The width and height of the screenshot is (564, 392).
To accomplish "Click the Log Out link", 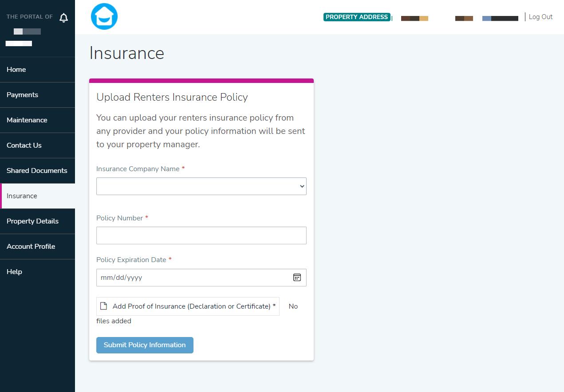I will click(540, 17).
